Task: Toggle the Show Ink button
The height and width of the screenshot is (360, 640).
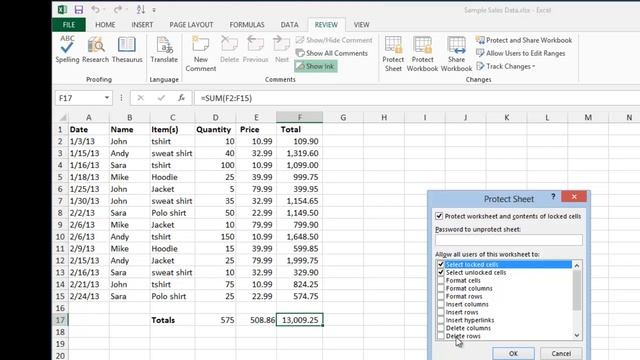Action: tap(316, 66)
